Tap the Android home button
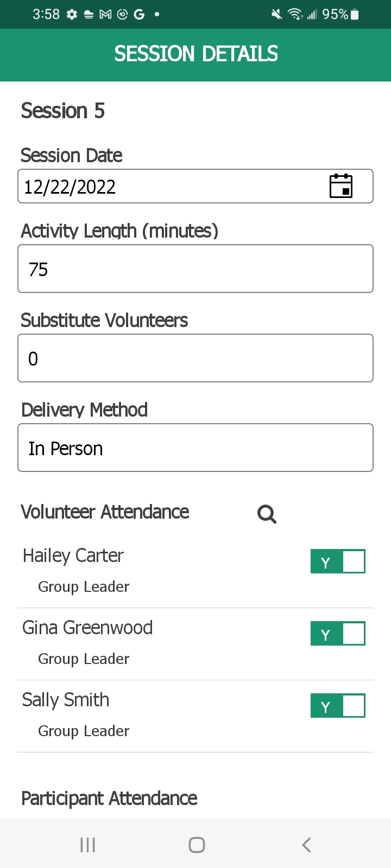This screenshot has height=868, width=391. (197, 845)
